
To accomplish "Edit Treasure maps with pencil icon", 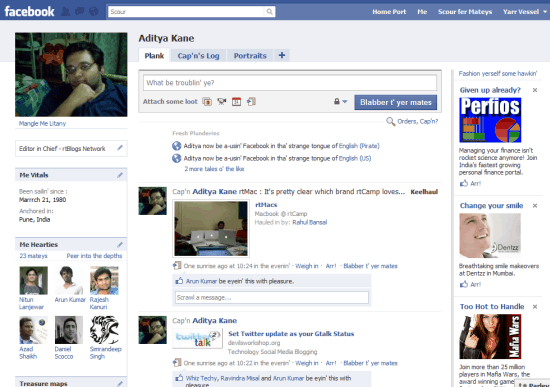I will [120, 383].
